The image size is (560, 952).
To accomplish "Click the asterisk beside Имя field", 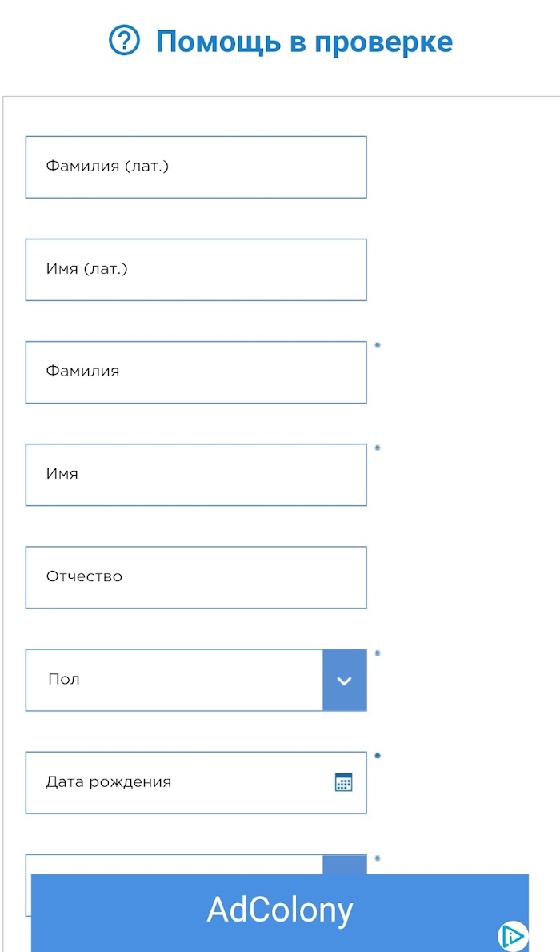I will point(378,448).
